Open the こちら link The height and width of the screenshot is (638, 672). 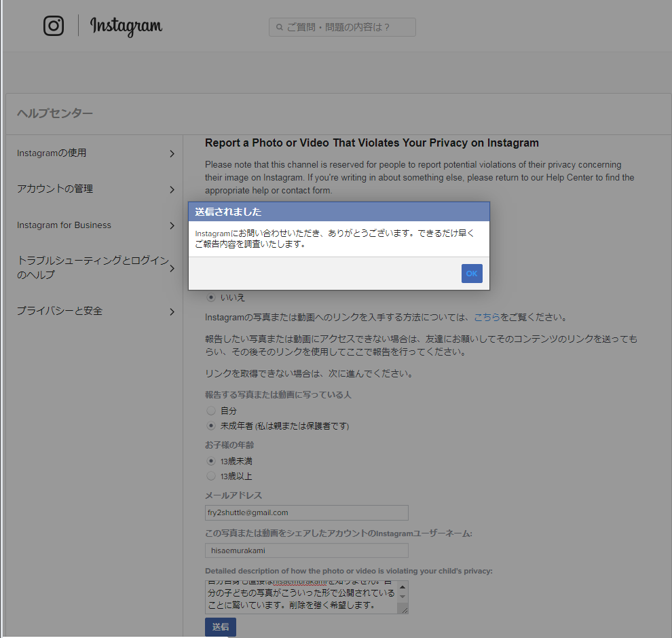(487, 318)
